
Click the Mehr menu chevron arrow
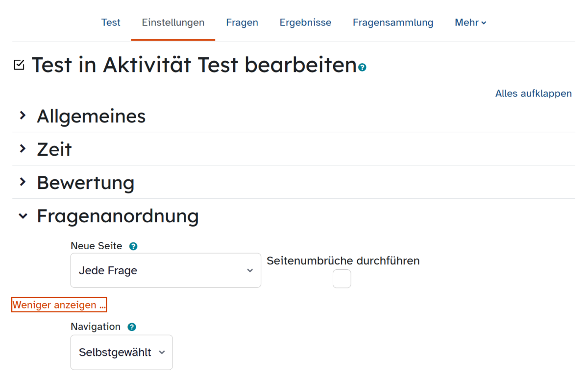pos(484,23)
